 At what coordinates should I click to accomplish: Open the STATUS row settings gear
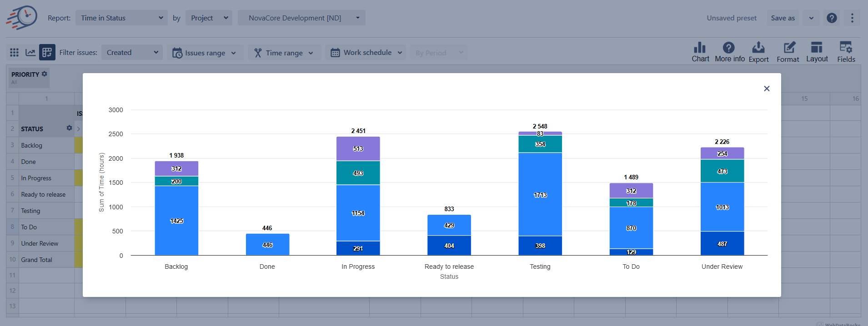69,128
